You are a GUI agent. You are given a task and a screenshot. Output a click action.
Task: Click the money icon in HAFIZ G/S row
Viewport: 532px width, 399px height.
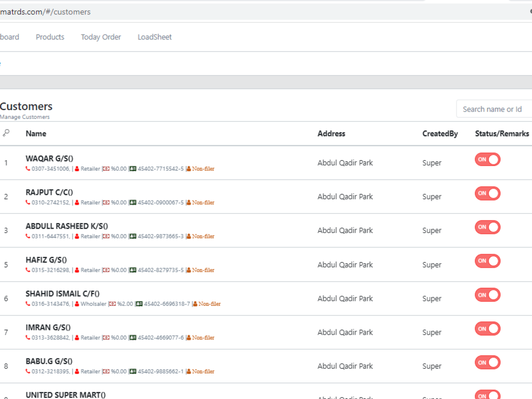point(106,270)
